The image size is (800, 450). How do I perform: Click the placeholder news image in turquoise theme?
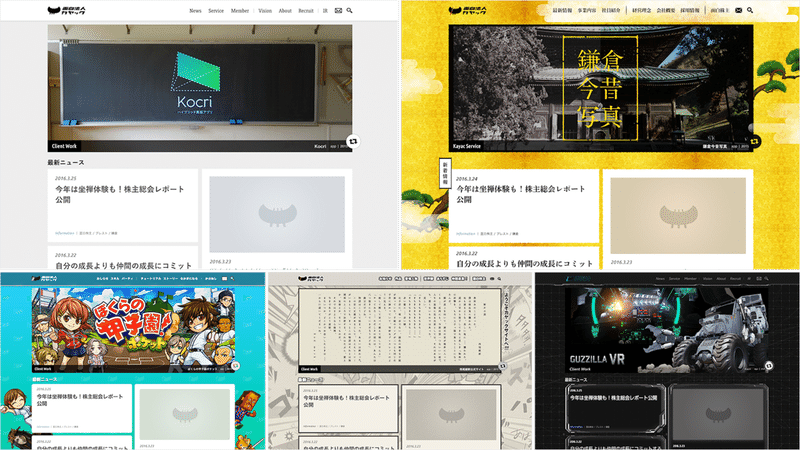pos(185,414)
